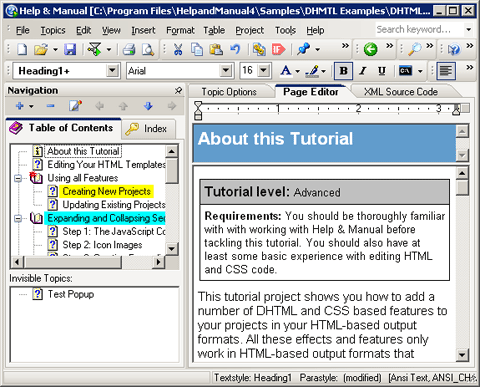Viewport: 480px width, 387px height.
Task: Pin the Navigation panel
Action: [178, 90]
